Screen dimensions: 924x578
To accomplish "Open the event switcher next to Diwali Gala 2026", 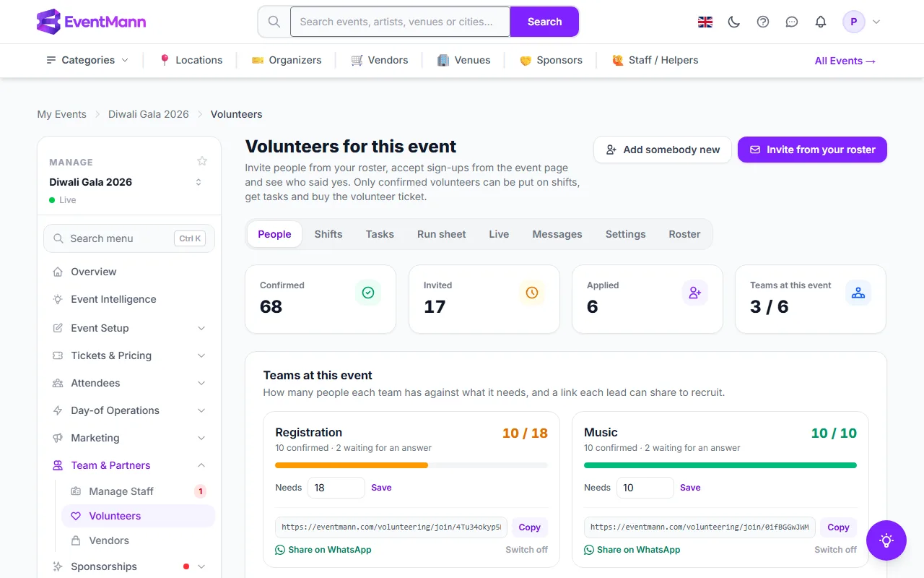I will pyautogui.click(x=199, y=182).
